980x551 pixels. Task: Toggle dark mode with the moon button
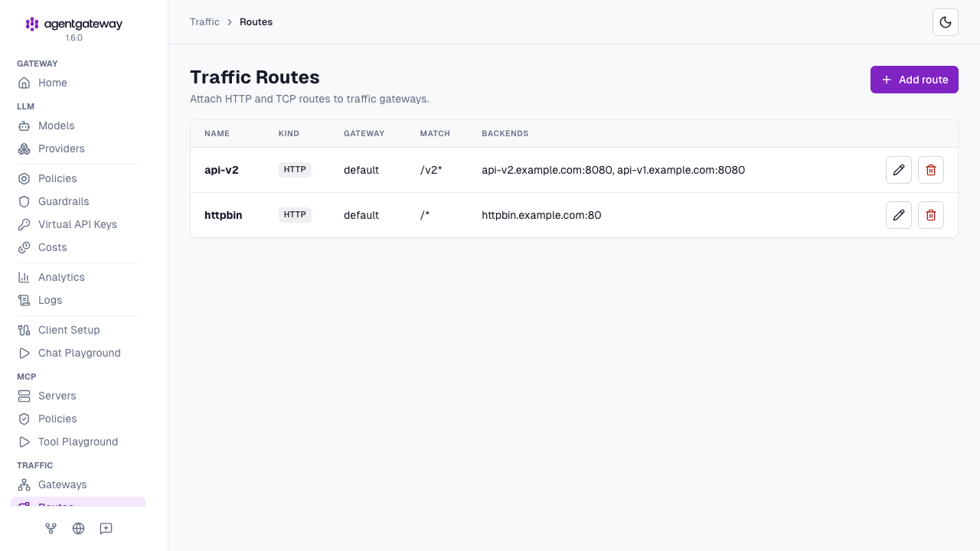pyautogui.click(x=946, y=22)
